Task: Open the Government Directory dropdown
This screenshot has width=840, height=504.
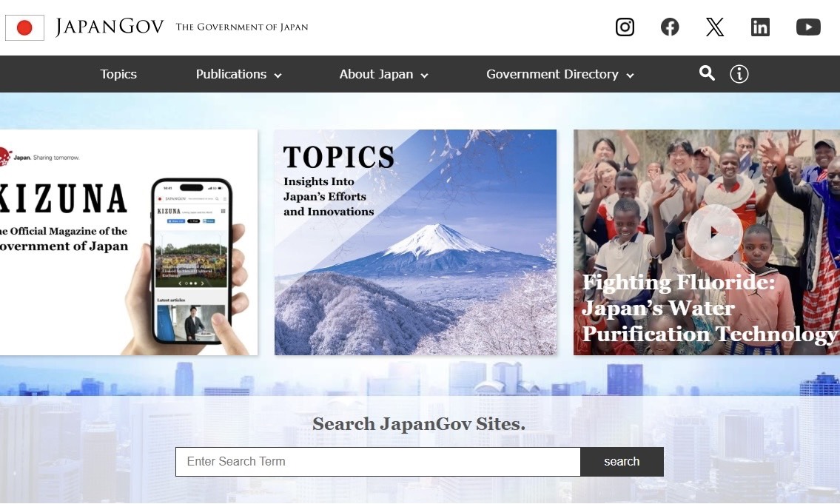Action: click(x=560, y=74)
